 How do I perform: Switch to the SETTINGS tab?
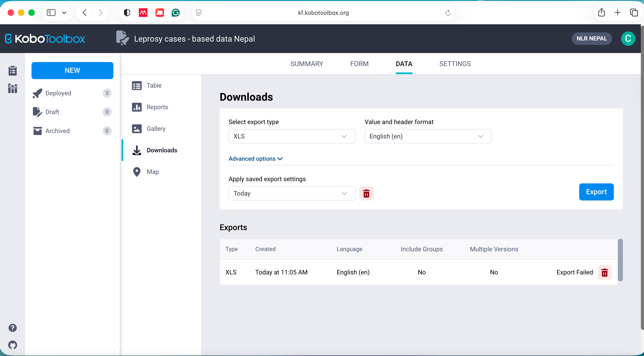click(455, 64)
